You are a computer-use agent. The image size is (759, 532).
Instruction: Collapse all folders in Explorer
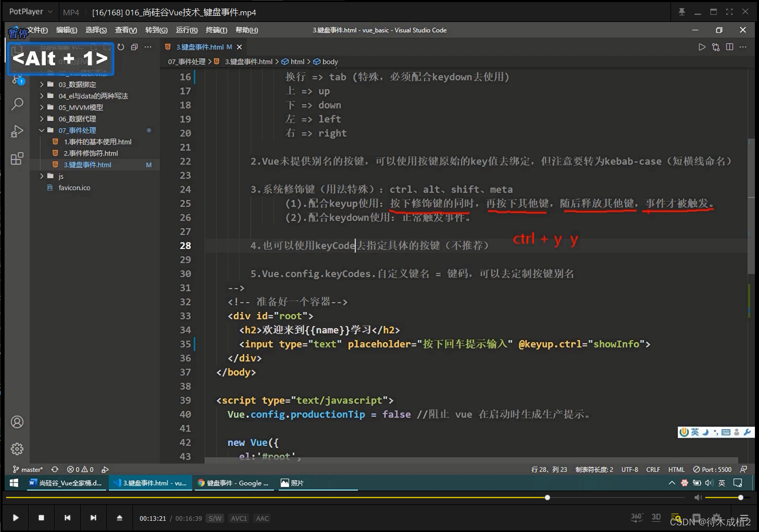tap(134, 47)
